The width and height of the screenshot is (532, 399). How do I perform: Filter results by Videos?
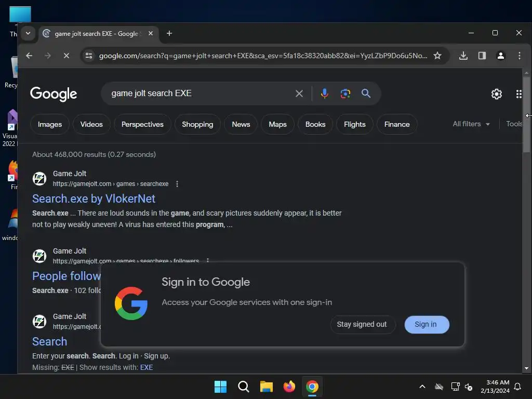tap(91, 124)
